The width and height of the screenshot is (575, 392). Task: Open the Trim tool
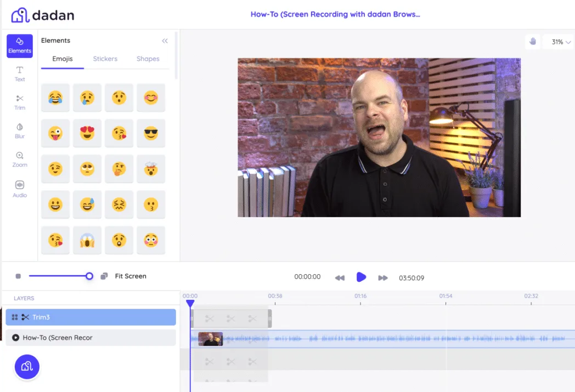pos(19,103)
